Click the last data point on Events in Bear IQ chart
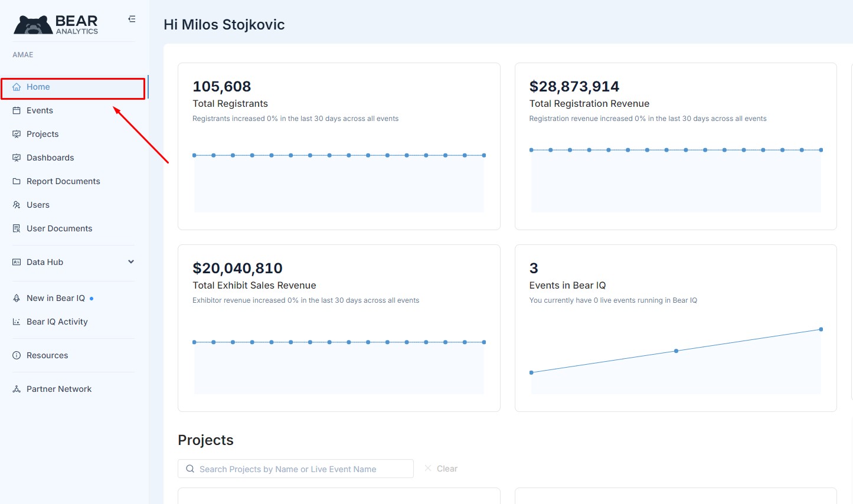Screen dimensions: 853x504 click(x=821, y=329)
